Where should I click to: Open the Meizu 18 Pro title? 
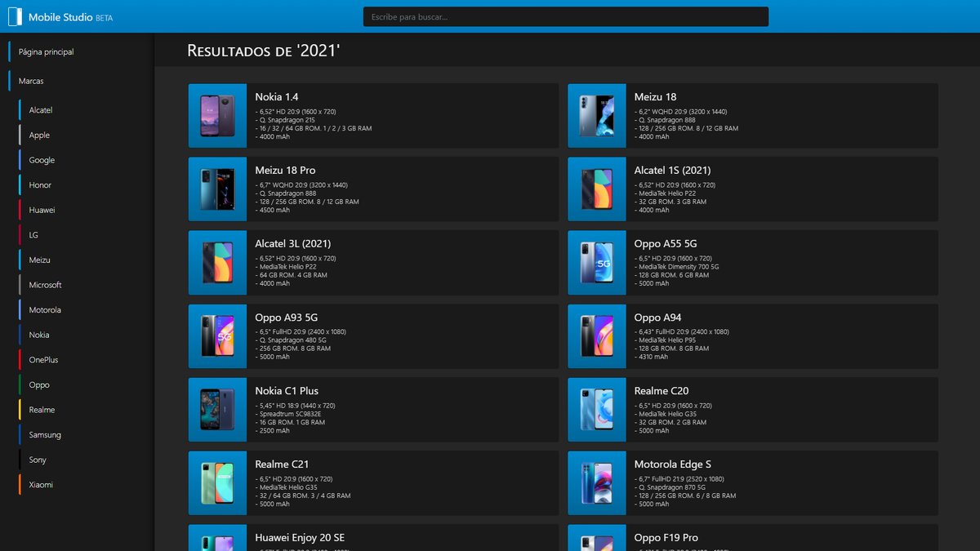(x=285, y=171)
